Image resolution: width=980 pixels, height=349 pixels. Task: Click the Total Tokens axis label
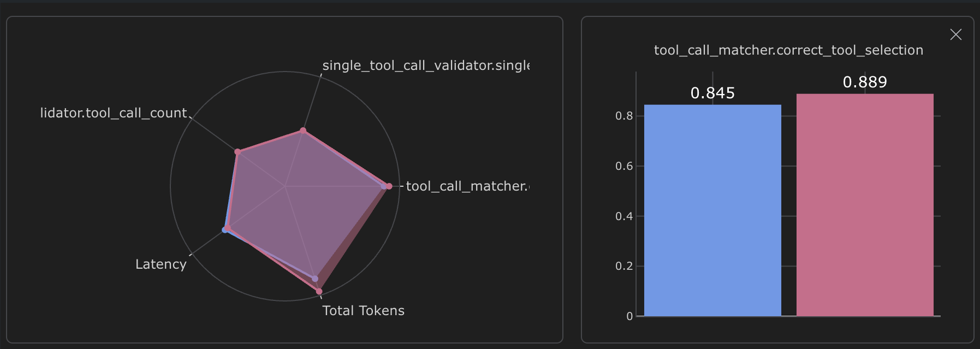(363, 311)
